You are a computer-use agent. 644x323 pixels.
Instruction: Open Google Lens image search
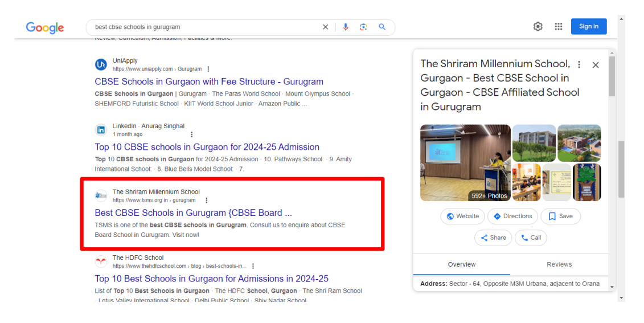coord(363,27)
